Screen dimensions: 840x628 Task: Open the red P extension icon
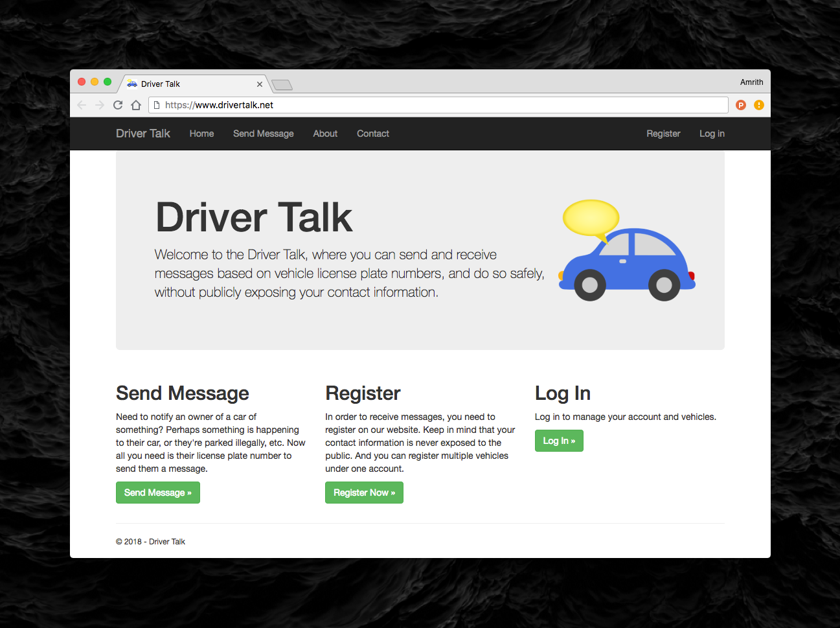tap(740, 104)
